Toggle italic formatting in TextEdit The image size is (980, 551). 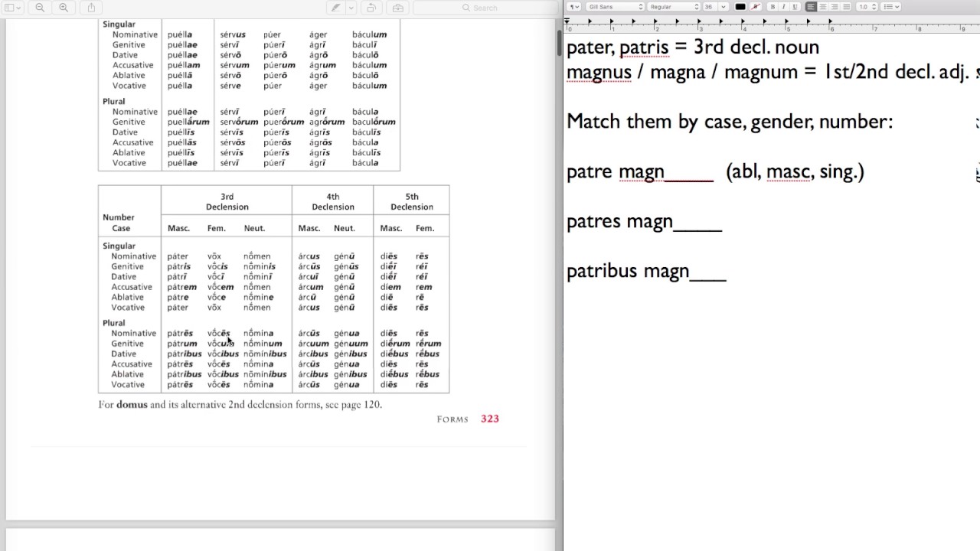pos(783,7)
